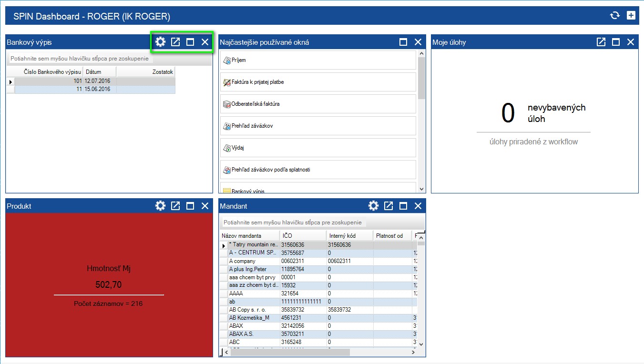Screen dimensions: 644x364
Task: Select the A company row in Mandant
Action: tap(318, 261)
